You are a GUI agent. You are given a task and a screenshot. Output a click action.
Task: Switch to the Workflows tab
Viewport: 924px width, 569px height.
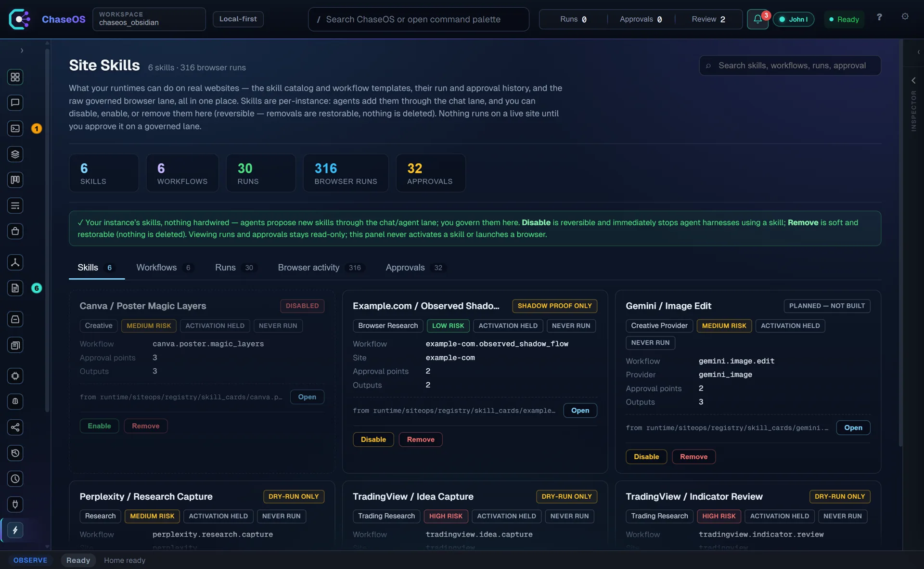pyautogui.click(x=164, y=268)
